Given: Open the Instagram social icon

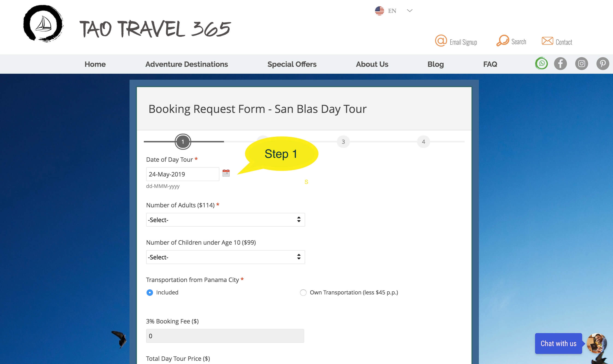Looking at the screenshot, I should click(581, 64).
